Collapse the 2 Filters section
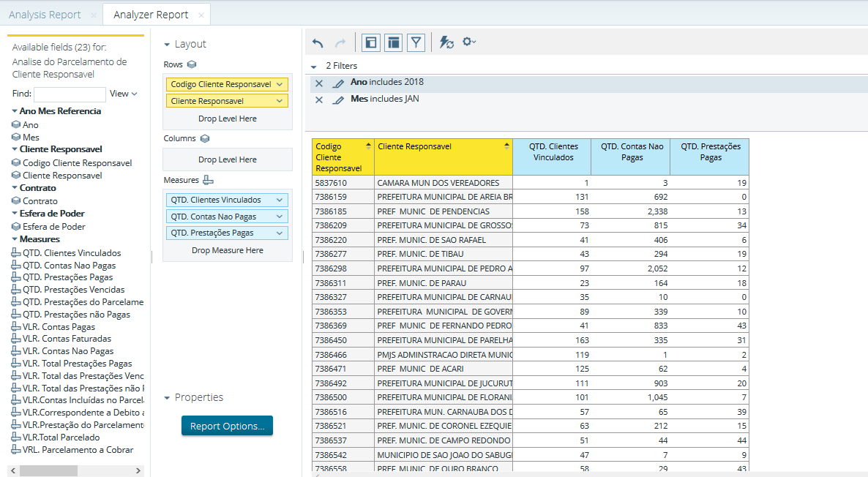Screen dimensions: 868x477 314,67
